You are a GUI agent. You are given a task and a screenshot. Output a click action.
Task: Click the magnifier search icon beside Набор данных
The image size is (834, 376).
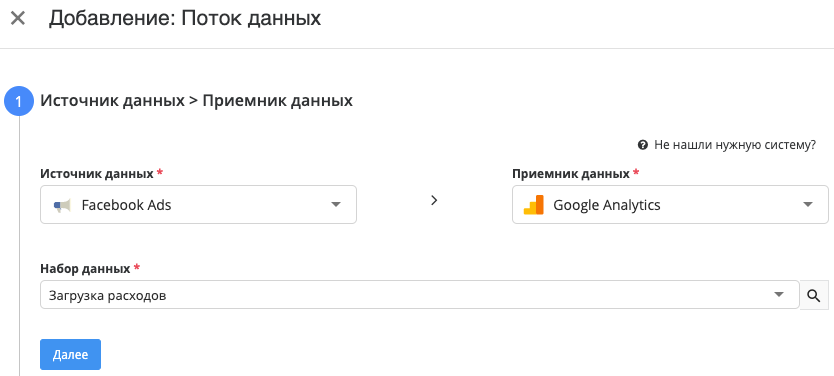pyautogui.click(x=813, y=295)
